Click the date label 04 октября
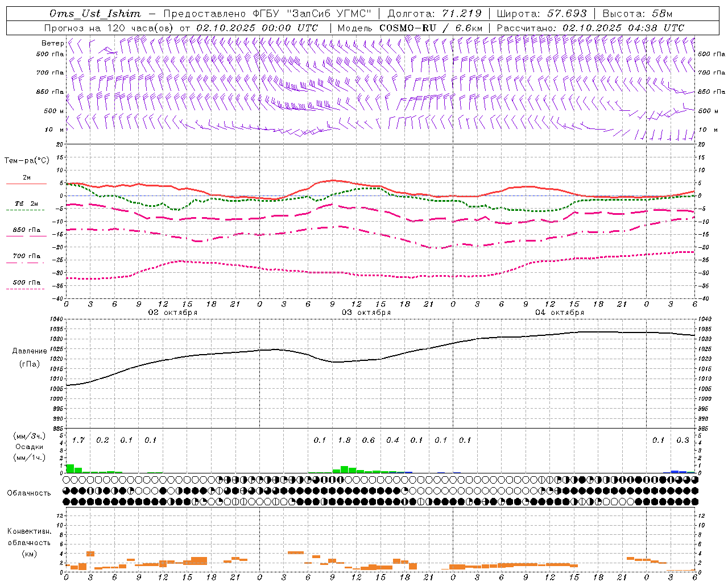This screenshot has width=728, height=582. (x=560, y=313)
